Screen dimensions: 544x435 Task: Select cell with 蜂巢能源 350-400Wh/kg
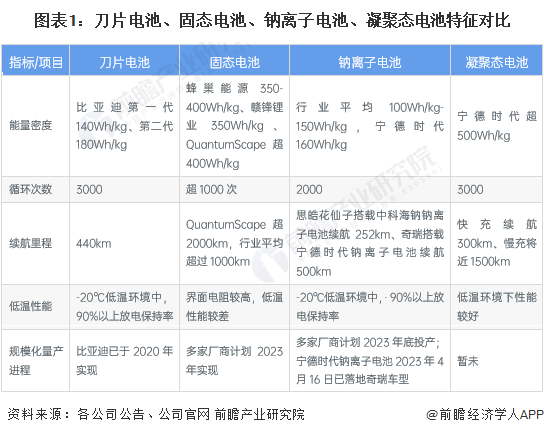click(235, 126)
